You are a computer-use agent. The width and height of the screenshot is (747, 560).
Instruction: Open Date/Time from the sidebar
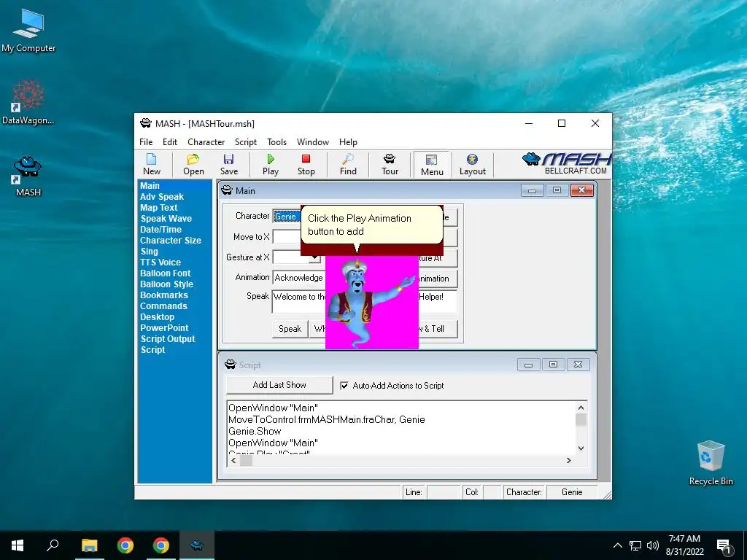160,230
